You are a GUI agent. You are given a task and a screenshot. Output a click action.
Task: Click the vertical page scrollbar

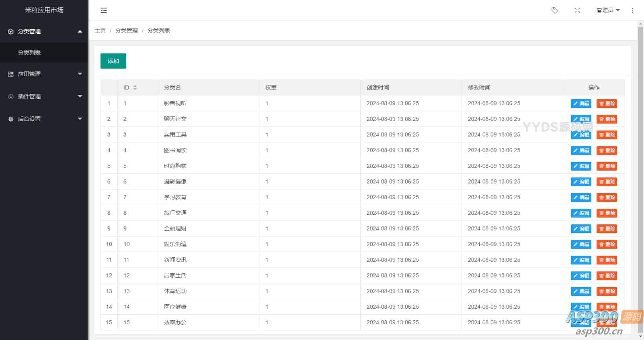click(640, 161)
